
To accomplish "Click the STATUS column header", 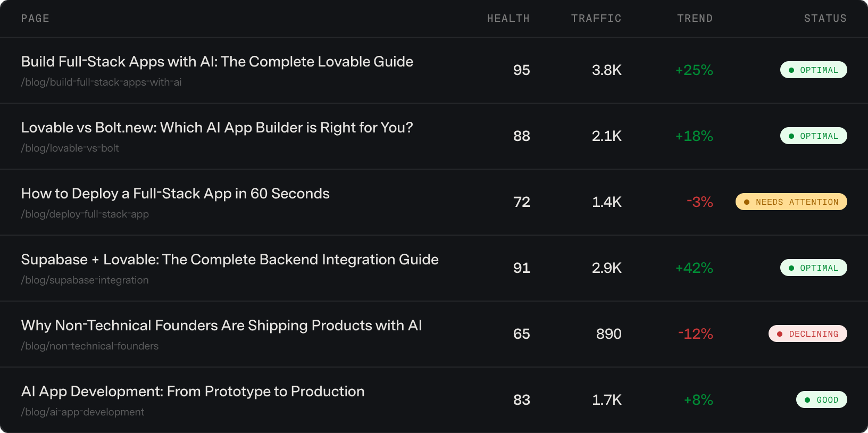I will click(x=825, y=19).
